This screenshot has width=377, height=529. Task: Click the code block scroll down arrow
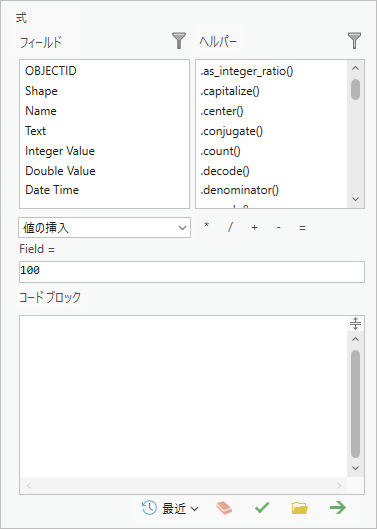coord(355,468)
